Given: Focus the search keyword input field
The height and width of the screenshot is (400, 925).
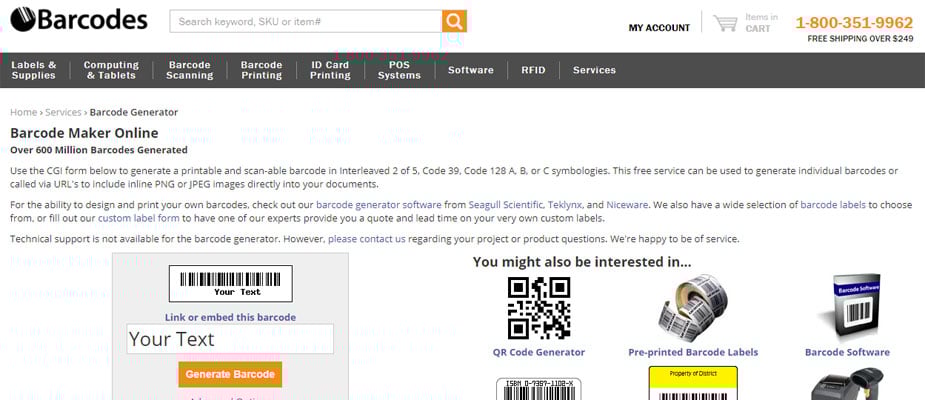Looking at the screenshot, I should pos(306,21).
